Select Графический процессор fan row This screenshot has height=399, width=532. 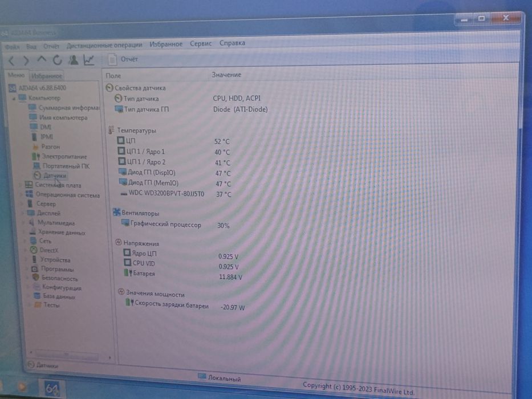tap(161, 224)
